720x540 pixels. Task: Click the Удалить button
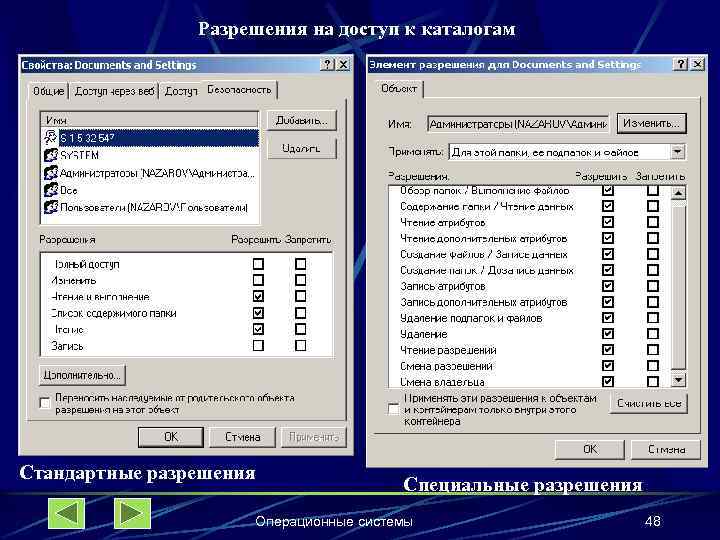coord(302,148)
